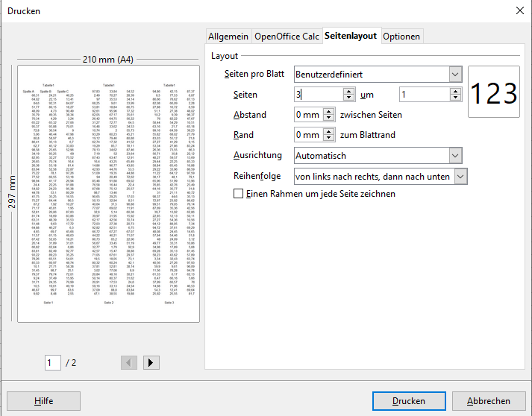Decrease Seiten count with down arrow
Screen dimensions: 532x416
tap(348, 98)
